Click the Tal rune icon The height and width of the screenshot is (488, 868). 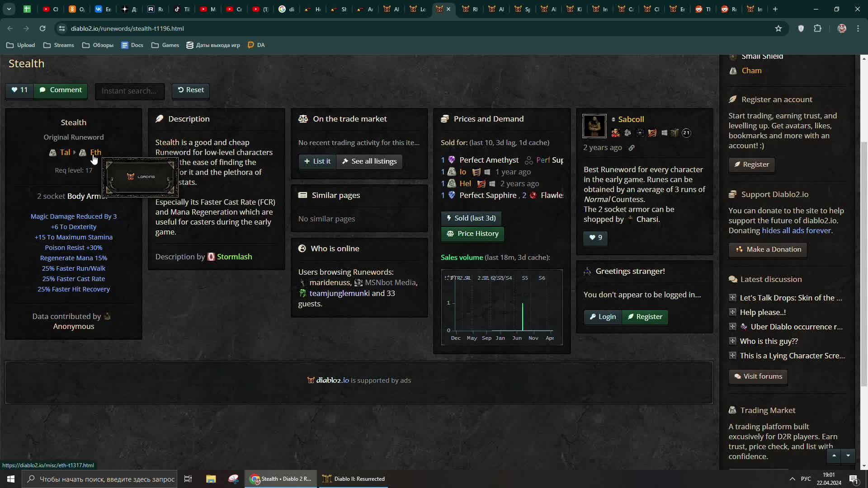coord(53,153)
